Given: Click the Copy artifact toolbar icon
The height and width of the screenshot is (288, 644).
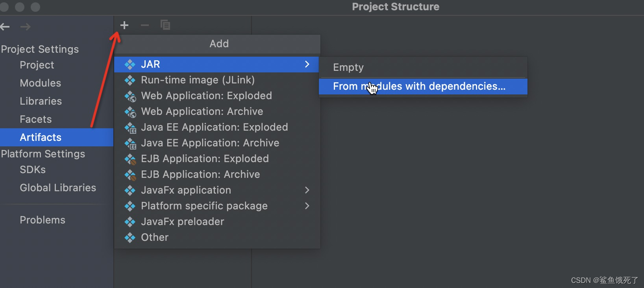Looking at the screenshot, I should tap(165, 25).
